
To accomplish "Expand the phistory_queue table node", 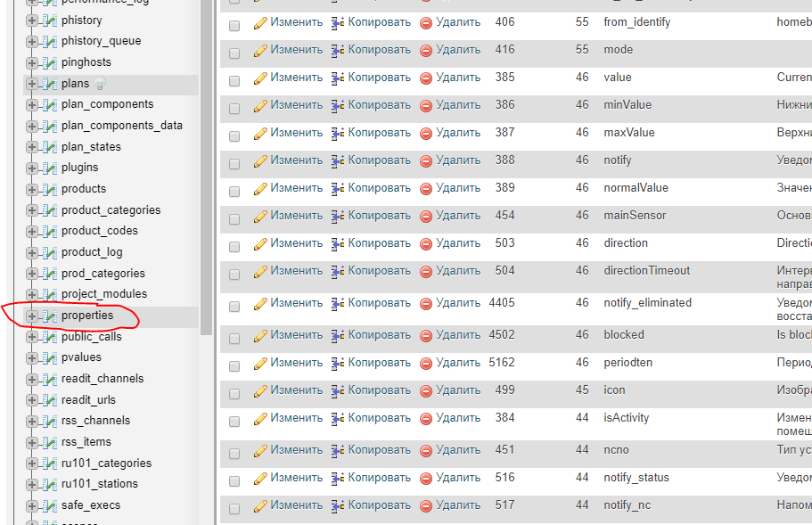I will point(31,41).
